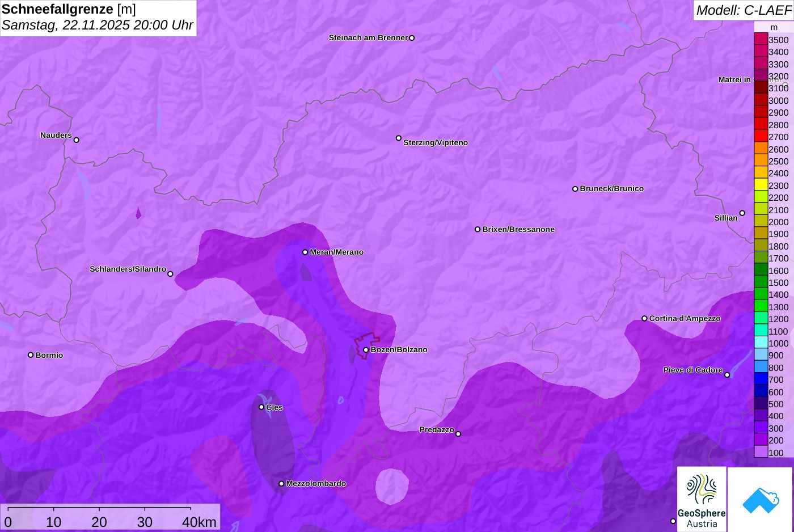Click the red Bozen city boundary outline

coord(367,345)
